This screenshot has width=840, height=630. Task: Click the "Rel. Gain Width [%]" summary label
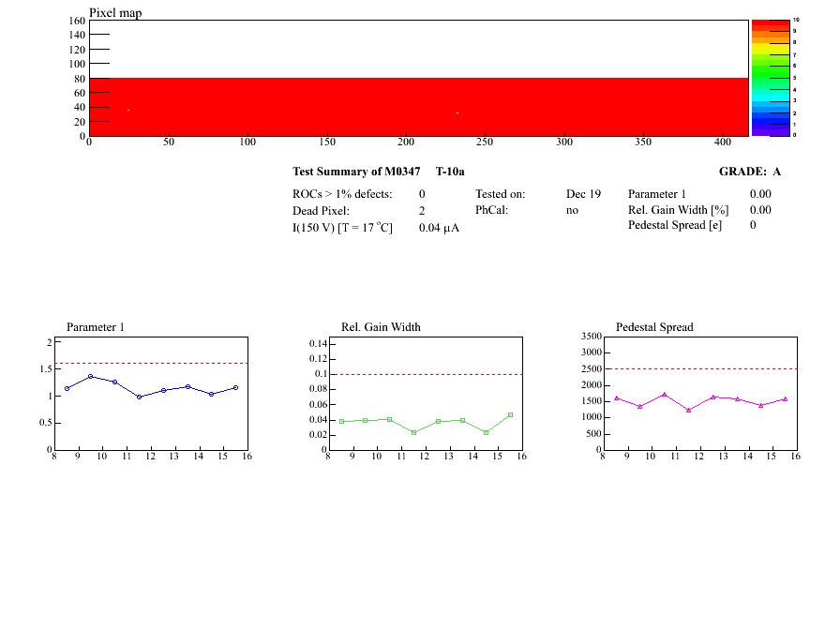coord(678,210)
